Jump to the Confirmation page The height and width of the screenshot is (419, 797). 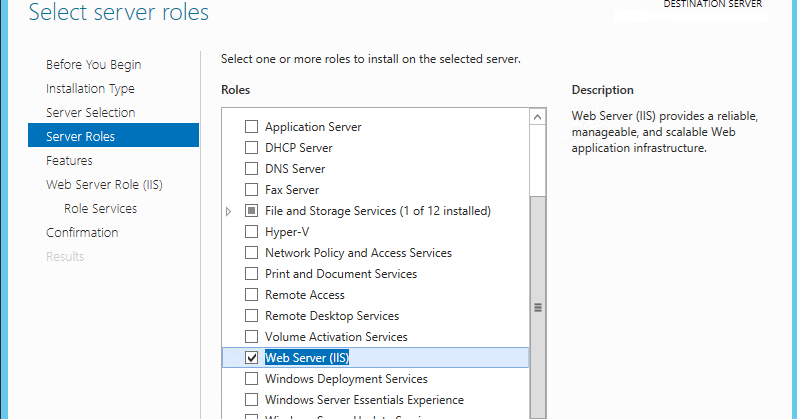pyautogui.click(x=82, y=233)
